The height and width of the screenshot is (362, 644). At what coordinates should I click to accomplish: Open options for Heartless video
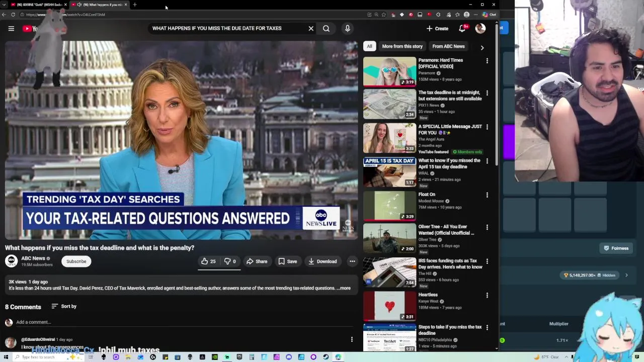coord(487,295)
